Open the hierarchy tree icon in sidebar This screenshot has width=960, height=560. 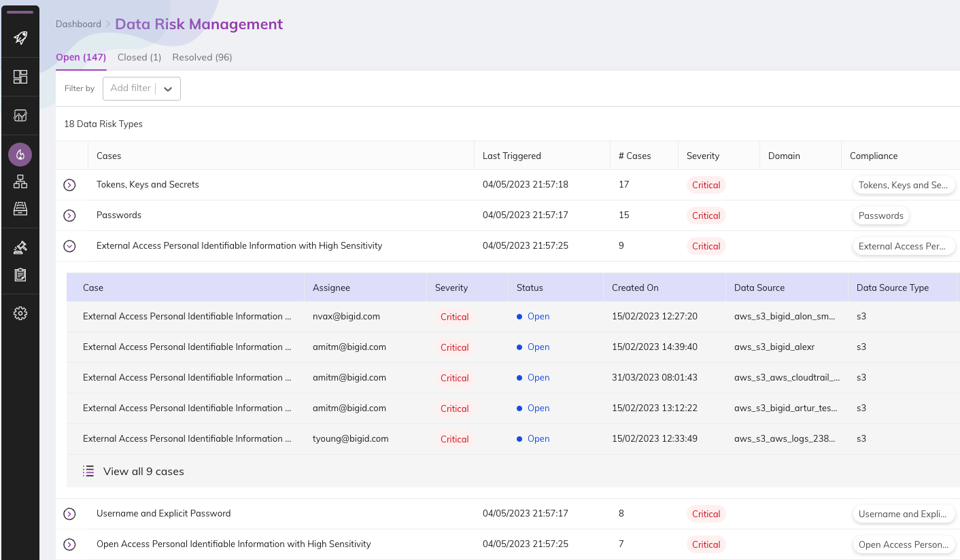(x=20, y=181)
